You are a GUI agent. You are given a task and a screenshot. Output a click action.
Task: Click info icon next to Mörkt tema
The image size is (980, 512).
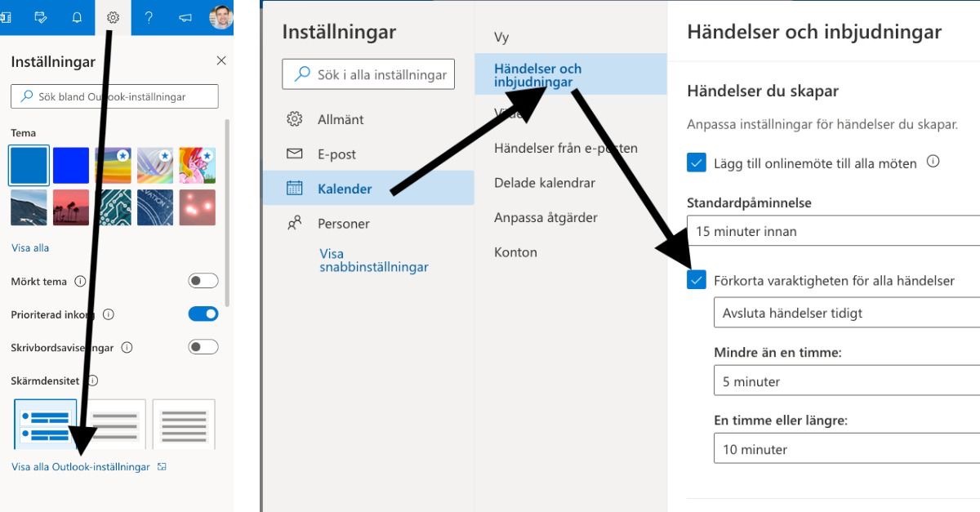coord(80,282)
